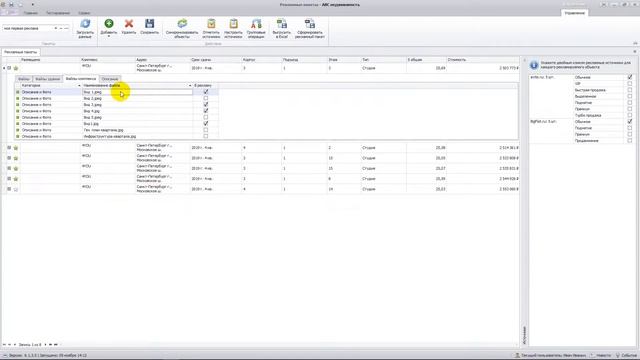
Task: Enable the Турбо продажа checkbox
Action: click(630, 115)
